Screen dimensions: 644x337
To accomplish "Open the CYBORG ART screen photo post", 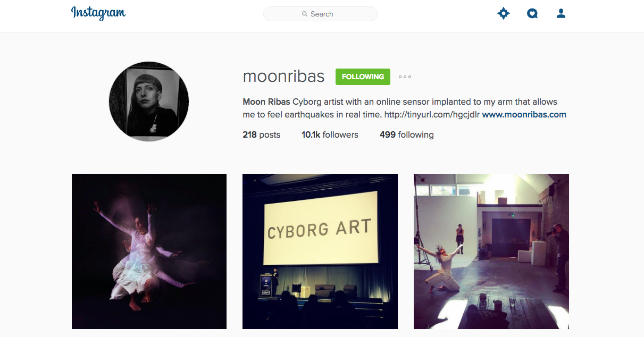I will [320, 251].
